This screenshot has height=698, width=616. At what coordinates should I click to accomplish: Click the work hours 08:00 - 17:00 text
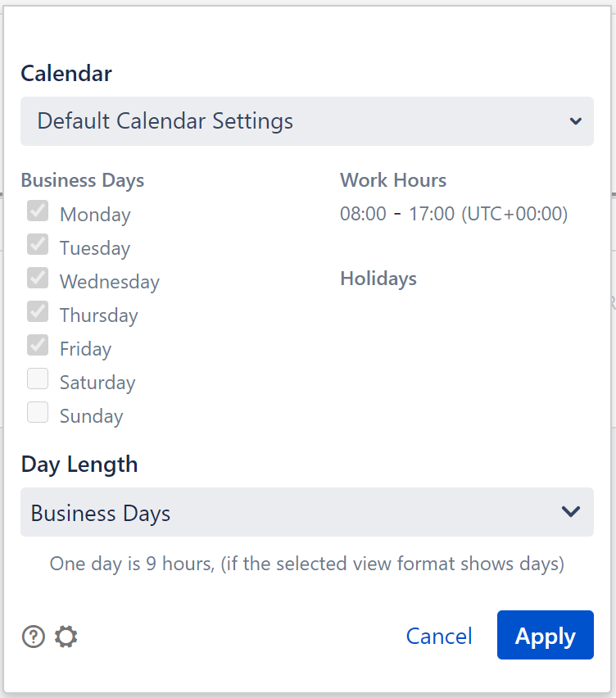(x=454, y=214)
